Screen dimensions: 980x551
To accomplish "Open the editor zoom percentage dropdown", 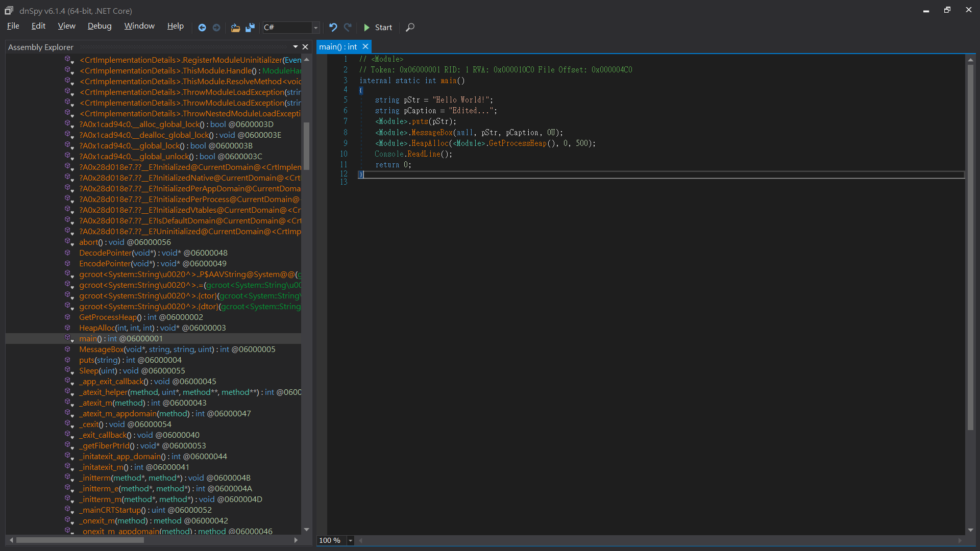I will pos(350,540).
